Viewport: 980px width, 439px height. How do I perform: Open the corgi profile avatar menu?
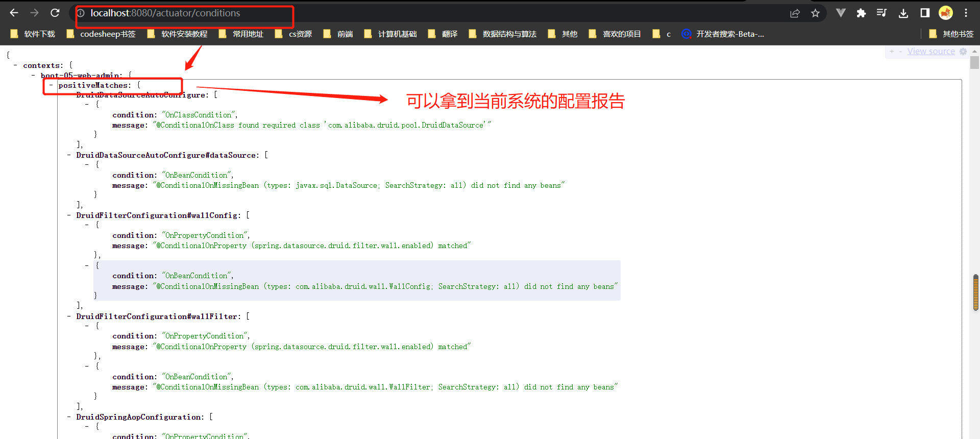[946, 13]
